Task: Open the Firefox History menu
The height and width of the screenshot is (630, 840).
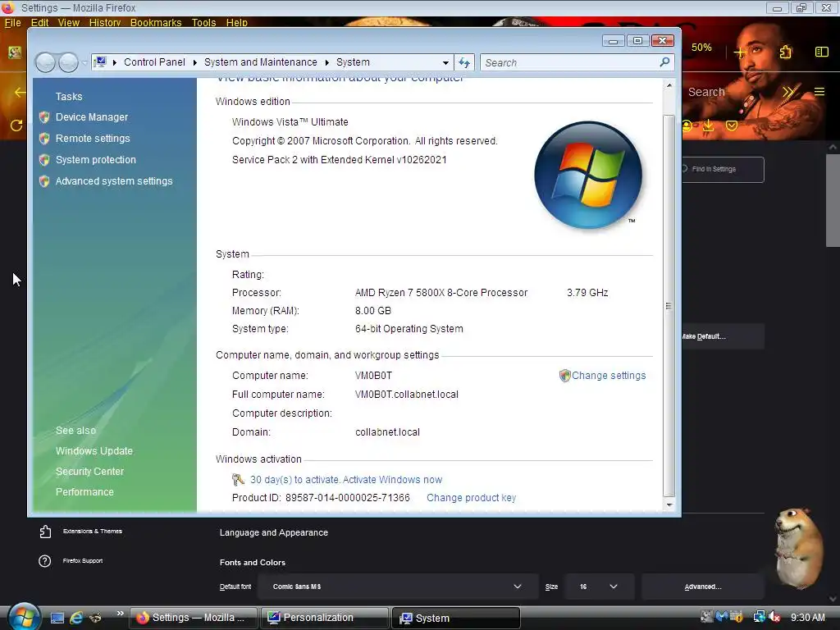Action: click(105, 22)
